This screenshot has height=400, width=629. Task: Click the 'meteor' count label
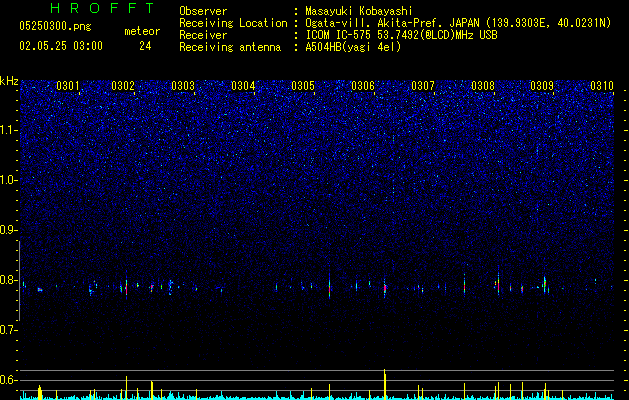pos(142,31)
